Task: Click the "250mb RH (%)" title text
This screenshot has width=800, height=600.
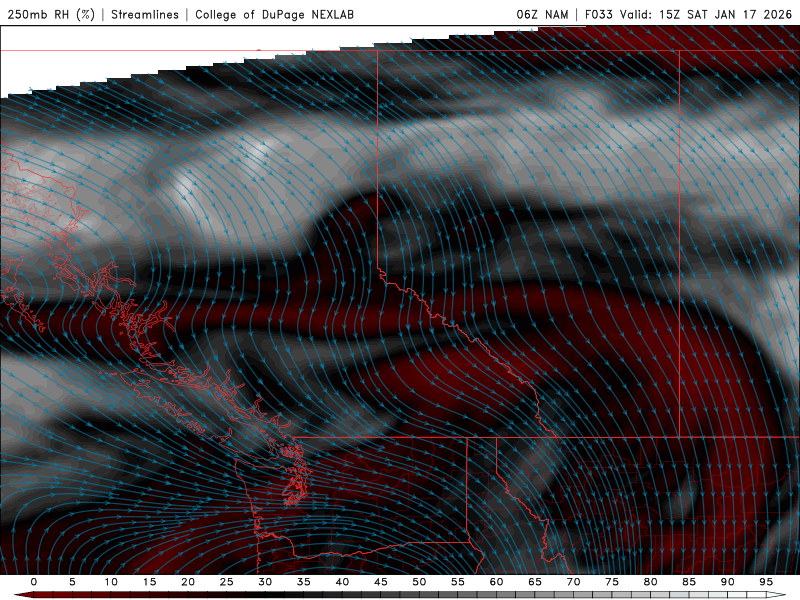Action: tap(51, 14)
